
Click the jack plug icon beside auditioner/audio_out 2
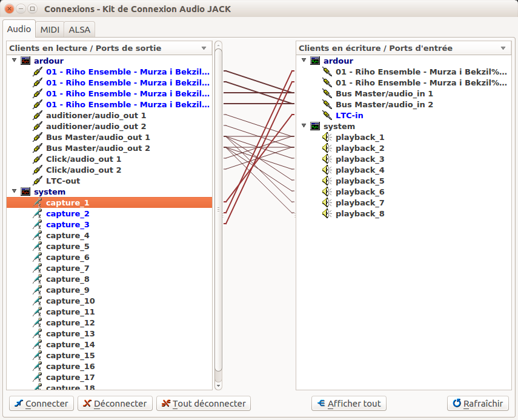(38, 126)
